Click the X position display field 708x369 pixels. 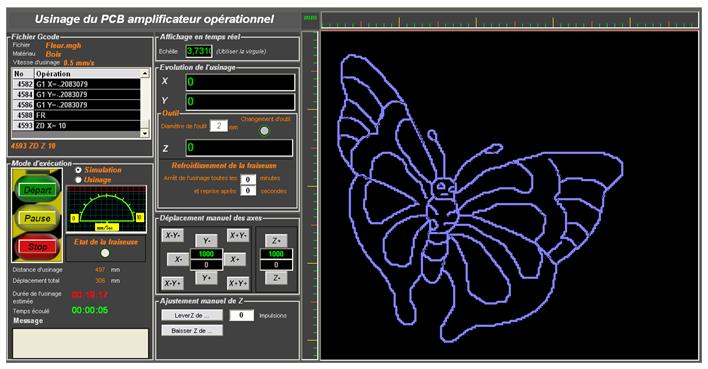[240, 82]
